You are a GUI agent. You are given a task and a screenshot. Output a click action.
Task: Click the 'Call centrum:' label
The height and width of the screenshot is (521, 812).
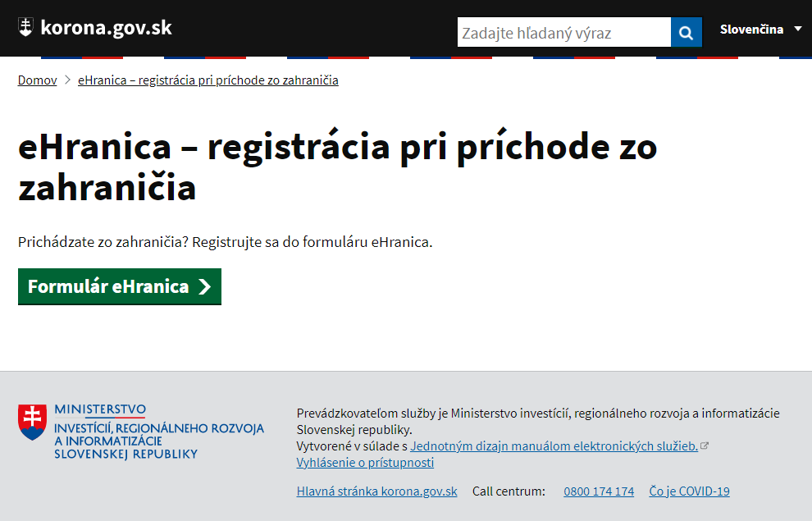click(x=509, y=491)
